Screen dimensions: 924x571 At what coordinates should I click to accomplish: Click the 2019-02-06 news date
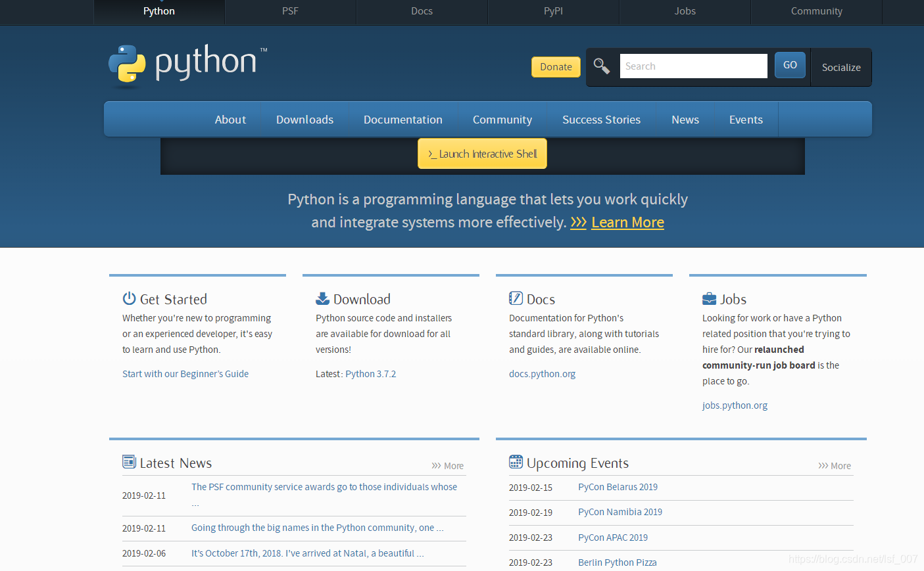coord(144,553)
